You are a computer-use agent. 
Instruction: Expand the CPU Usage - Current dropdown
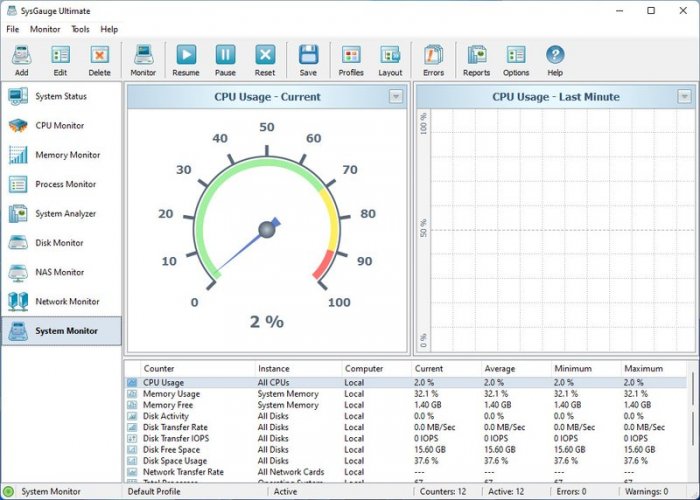pyautogui.click(x=396, y=97)
